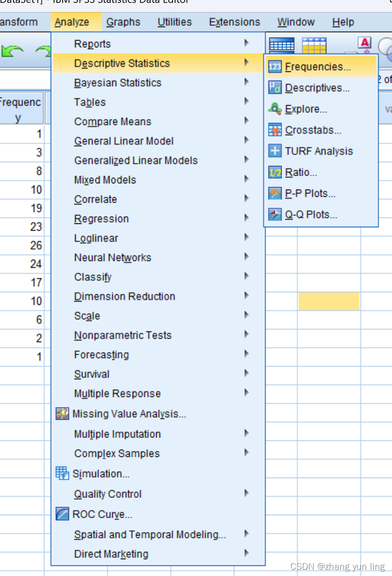This screenshot has height=576, width=392.
Task: Open the Graphs menu
Action: point(123,22)
